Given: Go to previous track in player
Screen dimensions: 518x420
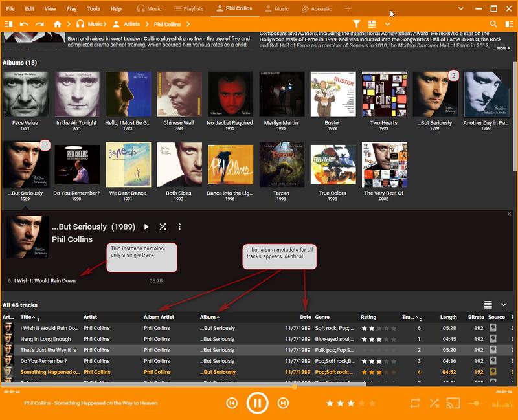Looking at the screenshot, I should (232, 403).
